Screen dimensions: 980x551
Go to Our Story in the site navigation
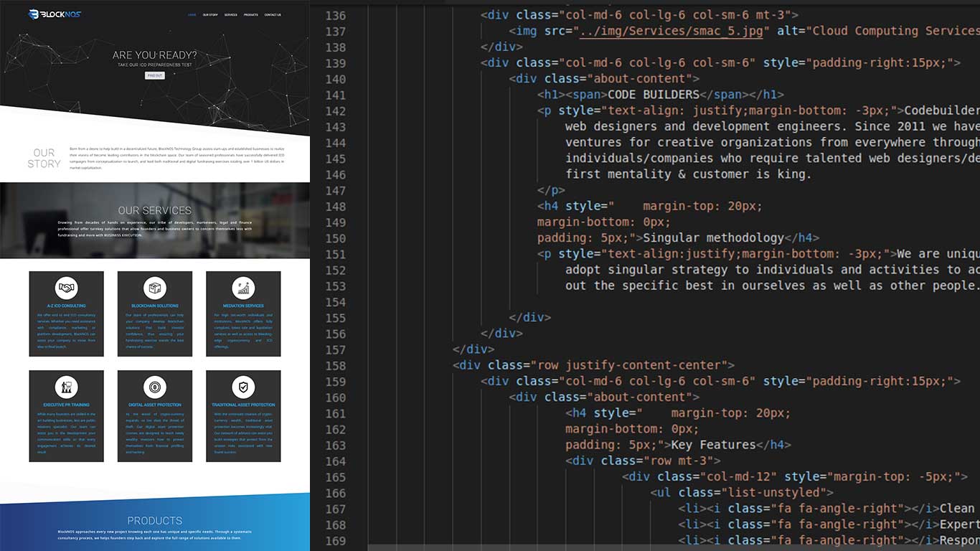click(x=210, y=15)
